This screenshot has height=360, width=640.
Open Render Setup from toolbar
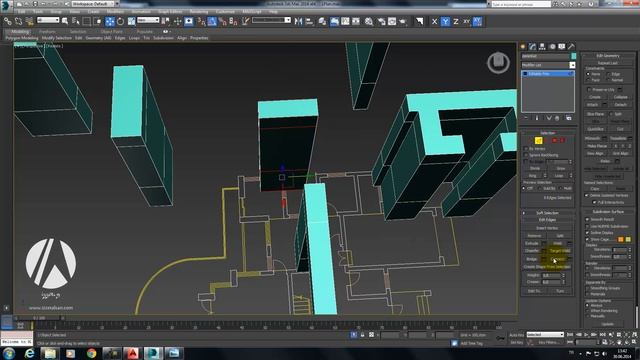tap(381, 21)
